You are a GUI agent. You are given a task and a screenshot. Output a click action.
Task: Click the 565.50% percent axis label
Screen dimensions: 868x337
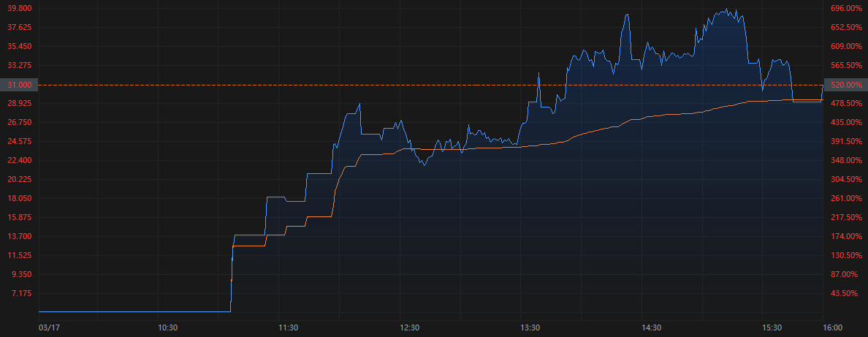(x=845, y=65)
